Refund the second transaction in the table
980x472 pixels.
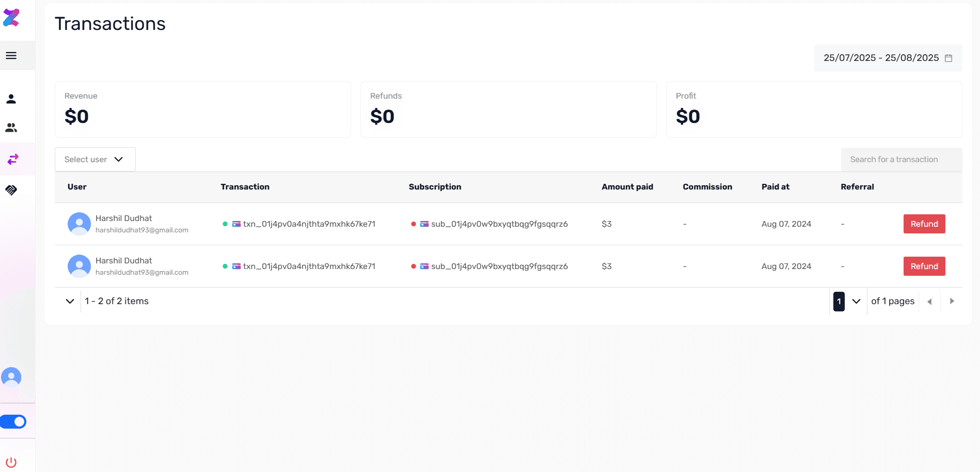[924, 266]
